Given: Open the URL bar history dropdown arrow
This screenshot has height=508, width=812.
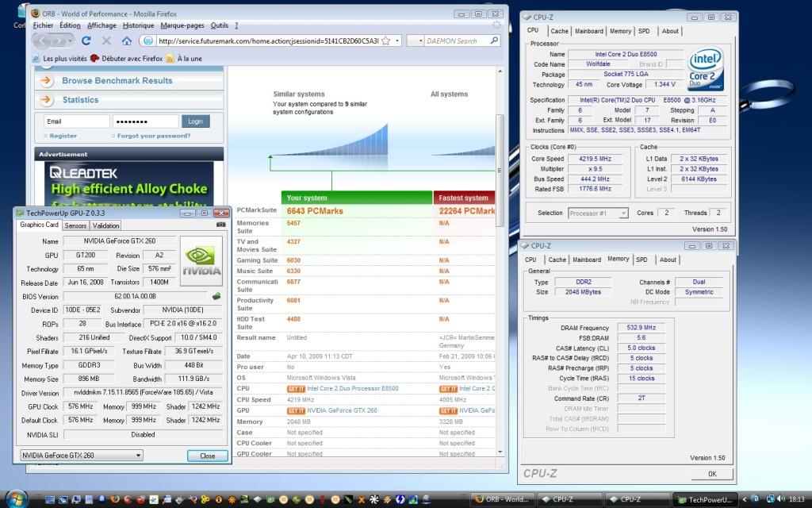Looking at the screenshot, I should click(397, 40).
